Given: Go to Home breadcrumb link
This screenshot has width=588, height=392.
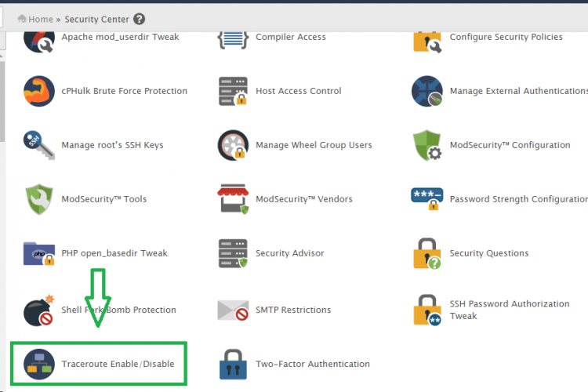Looking at the screenshot, I should tap(41, 19).
